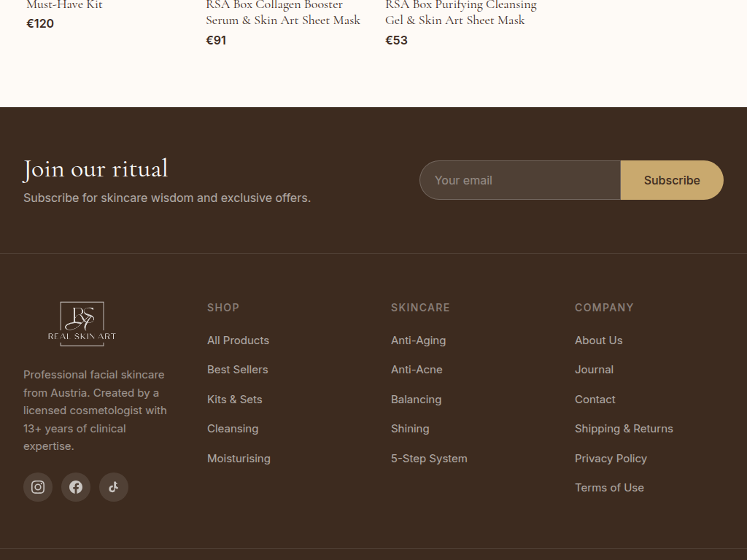
Task: Open Shipping & Returns information
Action: tap(624, 429)
